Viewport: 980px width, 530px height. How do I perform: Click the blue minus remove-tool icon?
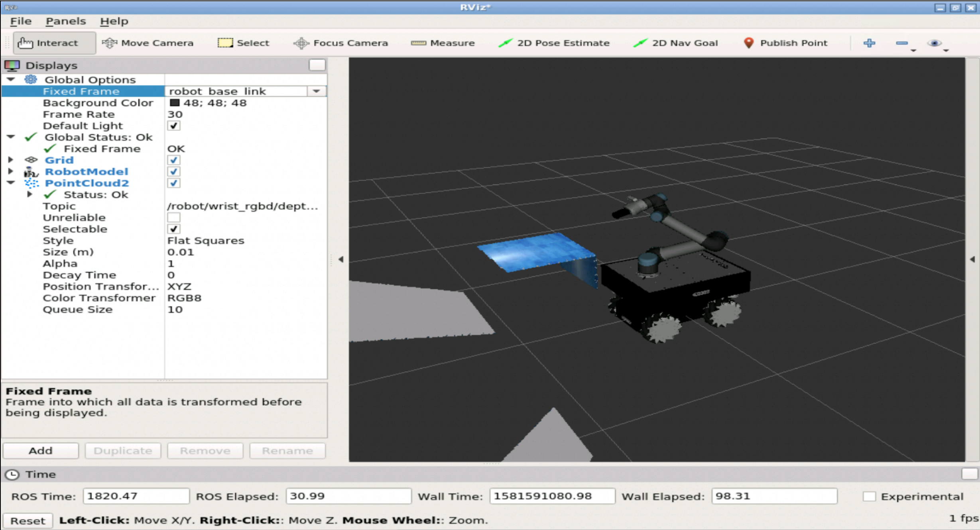pos(901,43)
